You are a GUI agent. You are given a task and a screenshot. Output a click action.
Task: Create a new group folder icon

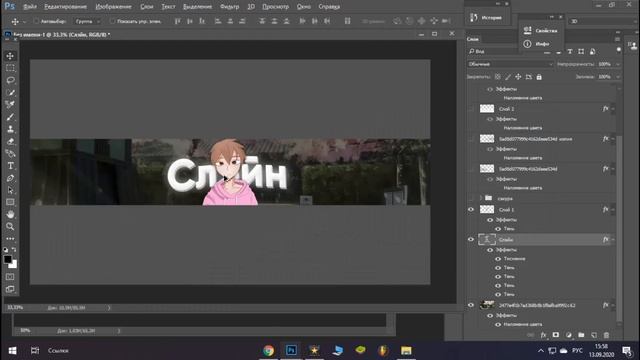(x=581, y=335)
